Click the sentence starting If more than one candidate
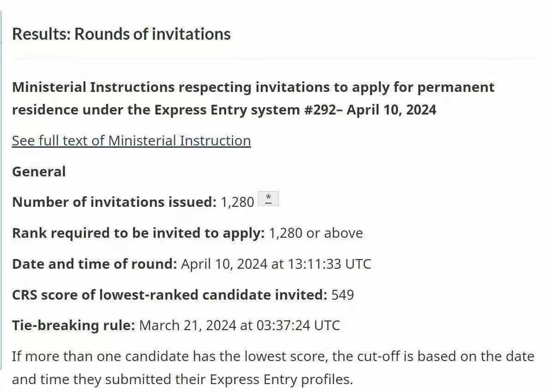552x392 pixels. click(273, 368)
